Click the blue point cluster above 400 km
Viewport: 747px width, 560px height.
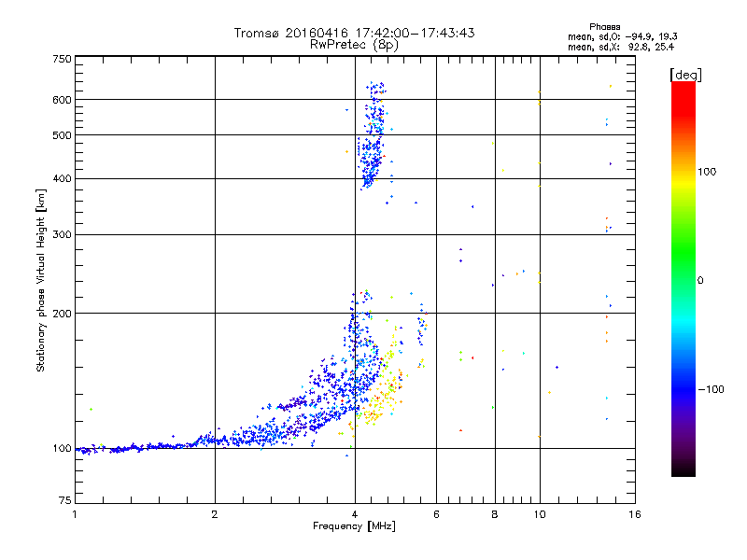click(373, 140)
